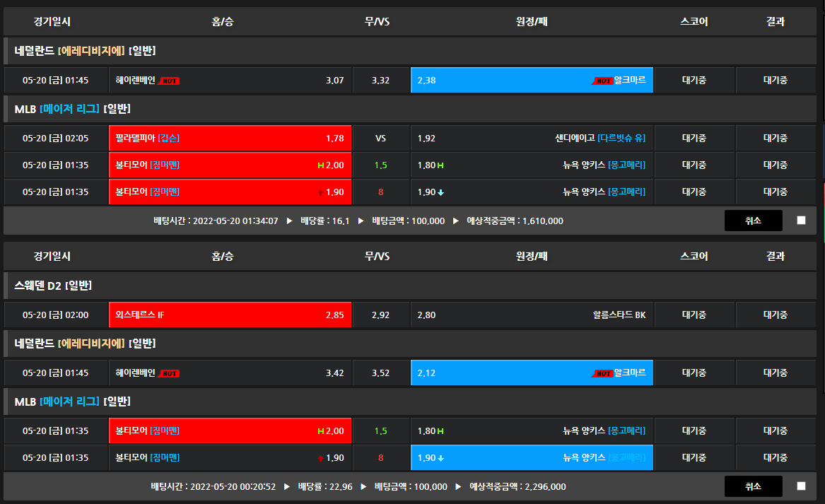Image resolution: width=825 pixels, height=504 pixels.
Task: Tick checkbox for the 1,610,000 payout bet
Action: [x=801, y=221]
